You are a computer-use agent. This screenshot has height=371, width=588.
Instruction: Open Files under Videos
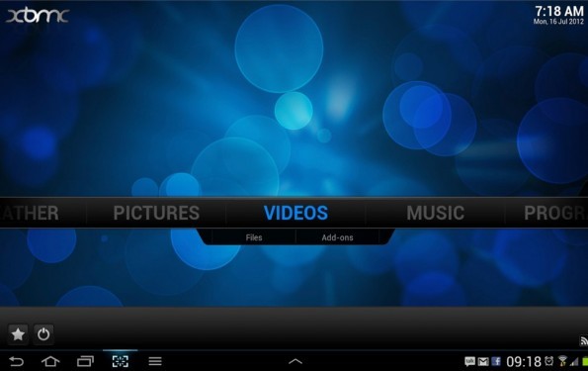point(254,237)
